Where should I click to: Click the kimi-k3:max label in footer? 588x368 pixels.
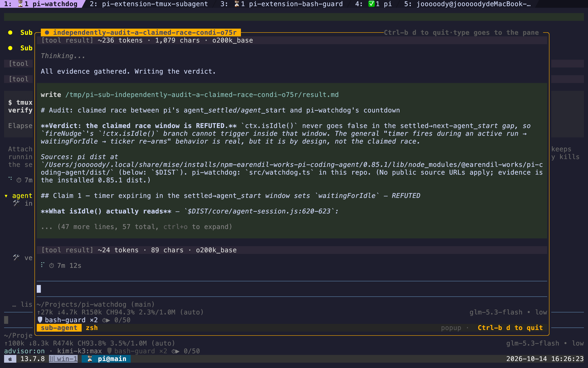(79, 351)
